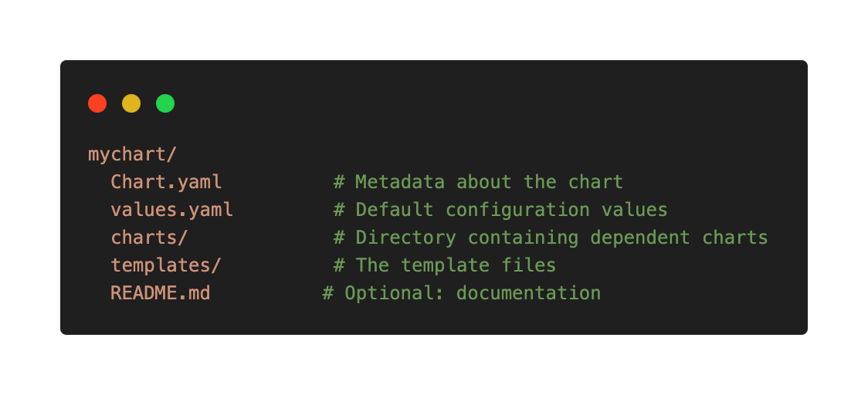Click the yellow minimize window dot
The image size is (868, 395).
click(x=131, y=103)
